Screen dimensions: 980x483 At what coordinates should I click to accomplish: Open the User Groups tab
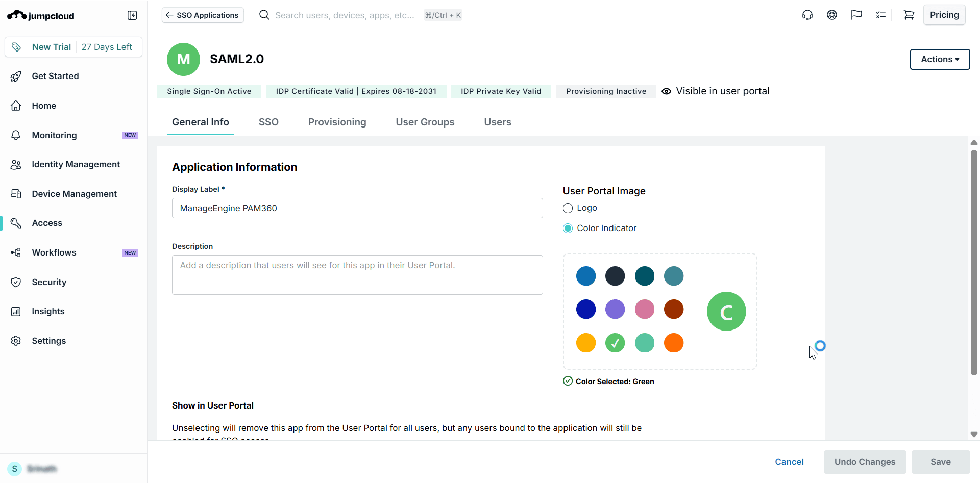click(x=425, y=122)
